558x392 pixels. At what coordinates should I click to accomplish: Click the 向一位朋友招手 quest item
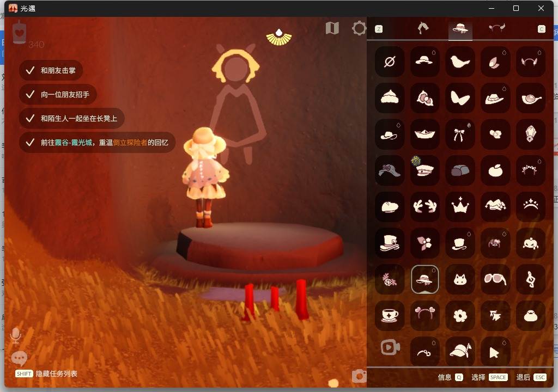[58, 94]
